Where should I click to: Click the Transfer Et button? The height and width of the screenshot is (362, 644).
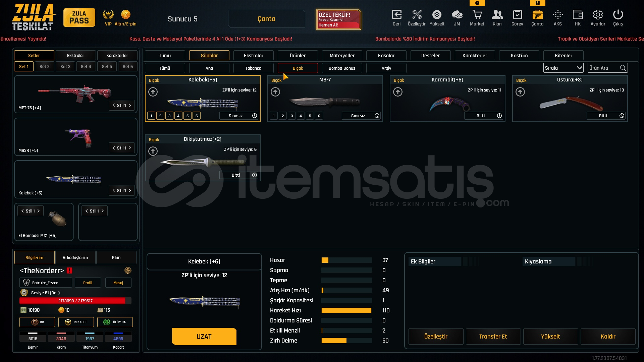point(493,337)
